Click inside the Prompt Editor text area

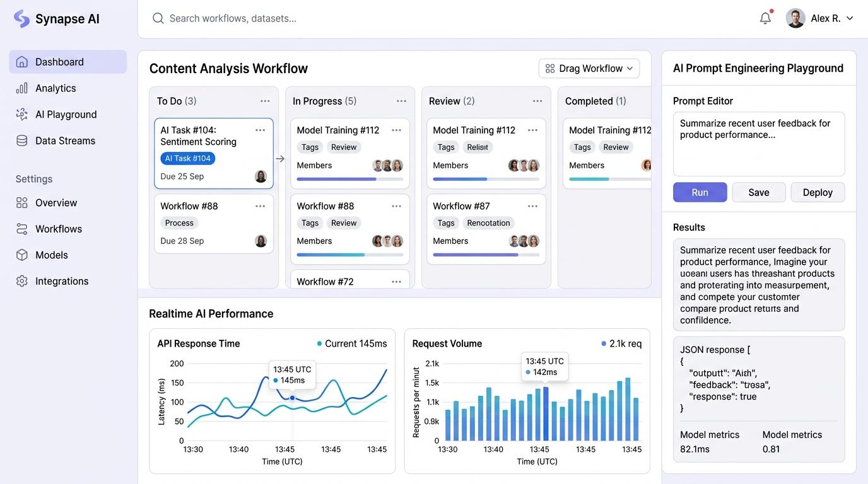pyautogui.click(x=759, y=144)
